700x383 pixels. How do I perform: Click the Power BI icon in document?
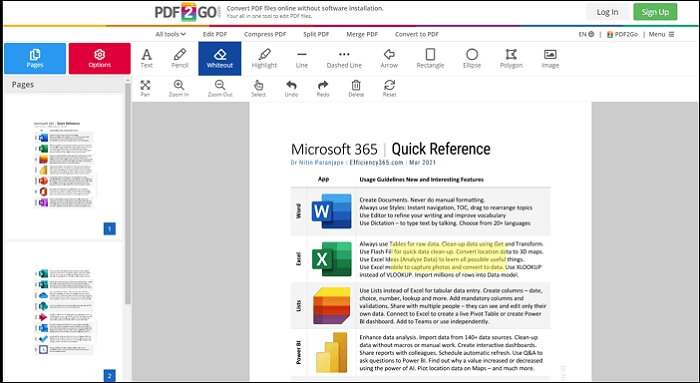tap(331, 353)
